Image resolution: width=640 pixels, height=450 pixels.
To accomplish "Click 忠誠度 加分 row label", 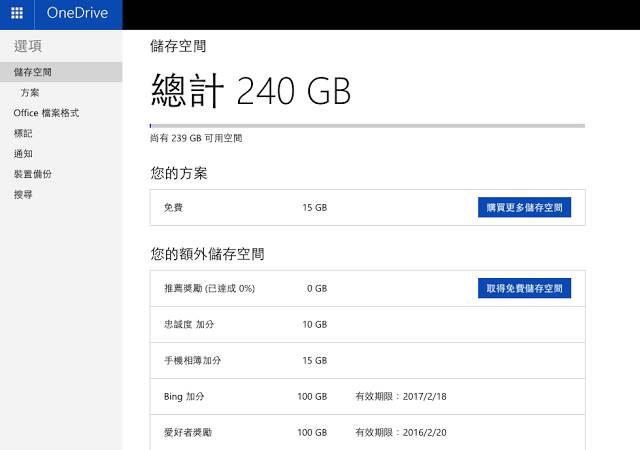I will [x=189, y=324].
